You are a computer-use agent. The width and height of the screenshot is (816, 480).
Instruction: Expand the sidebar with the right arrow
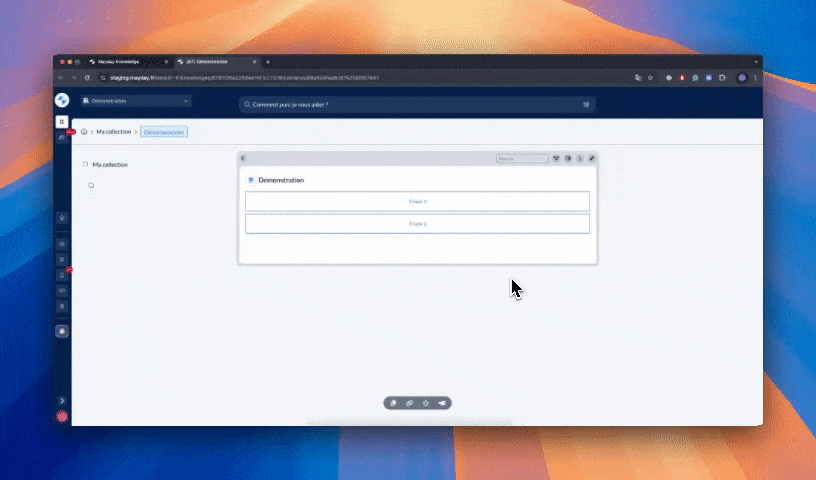[x=62, y=400]
